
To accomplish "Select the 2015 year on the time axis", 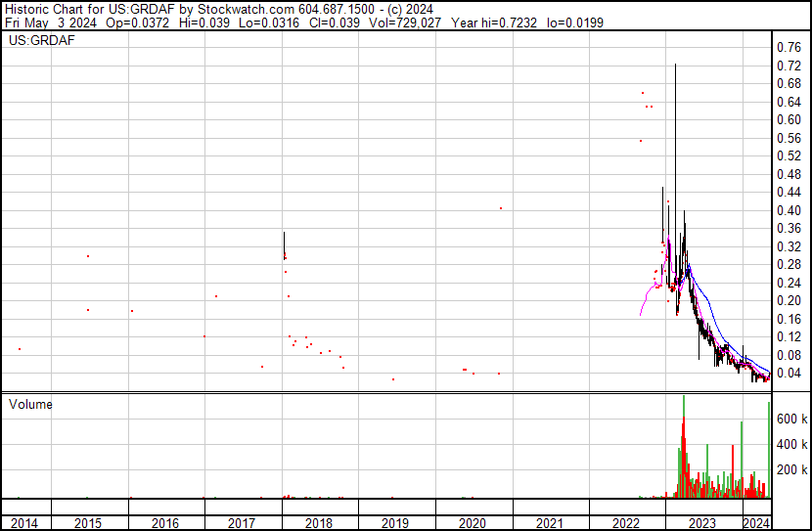I will (x=88, y=523).
